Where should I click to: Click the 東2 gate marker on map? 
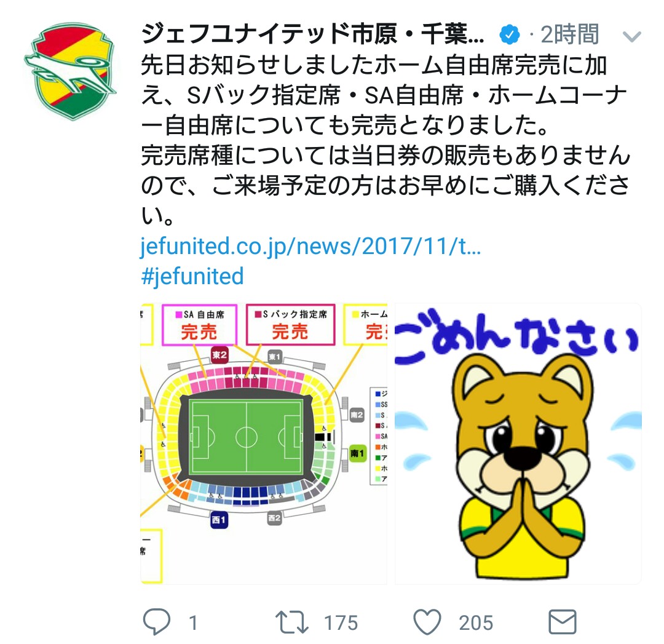coord(219,355)
